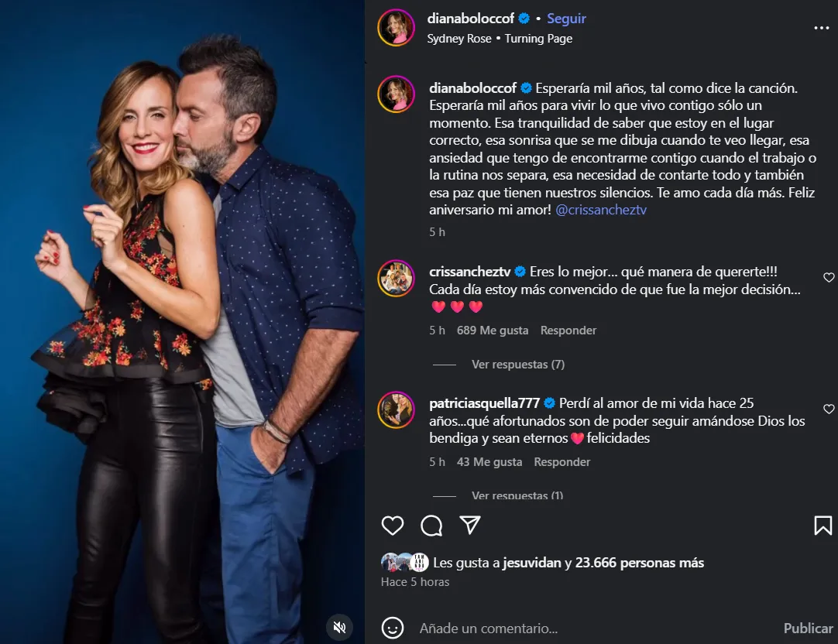Screen dimensions: 838x644
Task: Share the post with the paper plane icon
Action: point(470,525)
